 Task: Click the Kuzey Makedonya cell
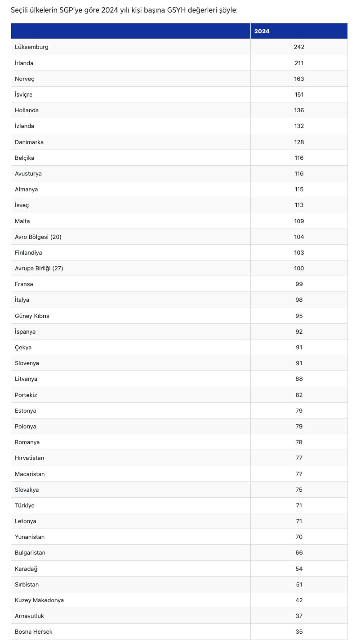coord(39,600)
